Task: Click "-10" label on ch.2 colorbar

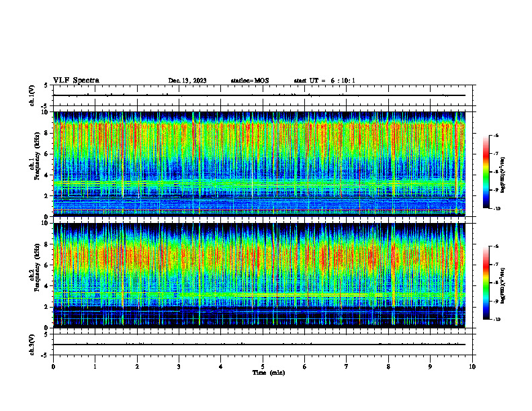Action: click(496, 320)
